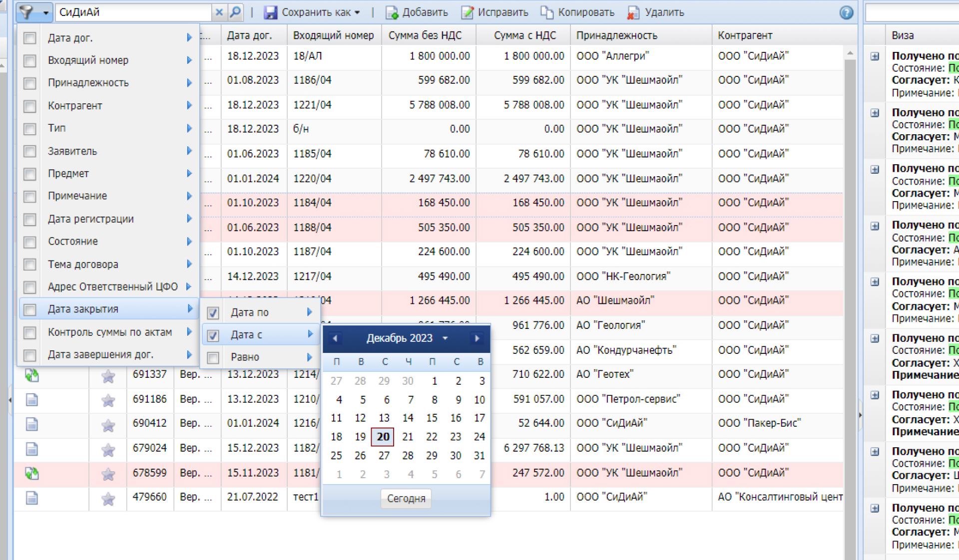
Task: Click the Сегодня button in calendar
Action: (x=406, y=499)
